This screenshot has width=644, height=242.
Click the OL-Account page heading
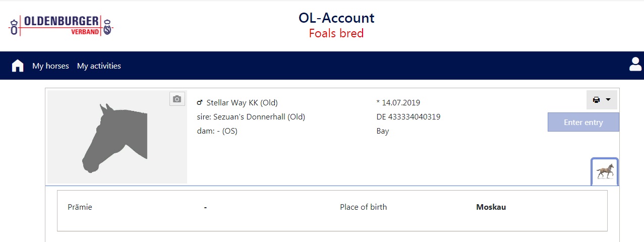click(336, 18)
